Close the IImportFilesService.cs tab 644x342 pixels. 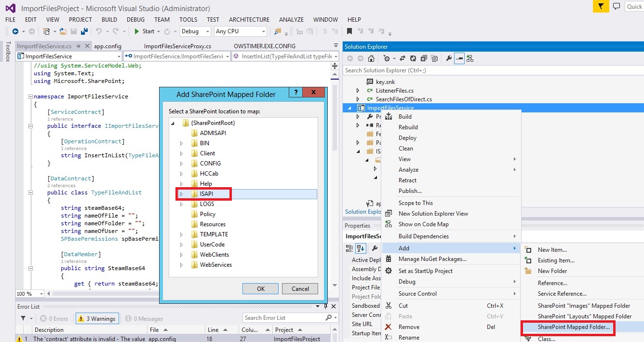[87, 46]
